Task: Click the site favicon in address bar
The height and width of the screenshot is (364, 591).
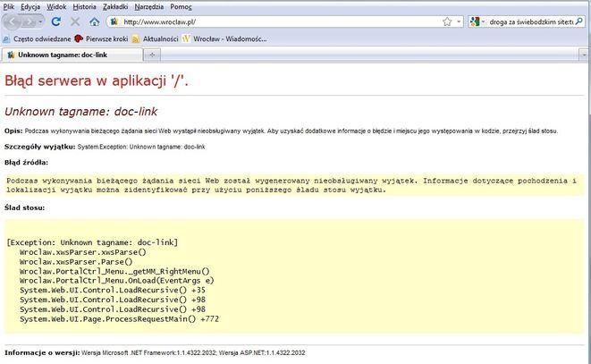Action: (114, 21)
